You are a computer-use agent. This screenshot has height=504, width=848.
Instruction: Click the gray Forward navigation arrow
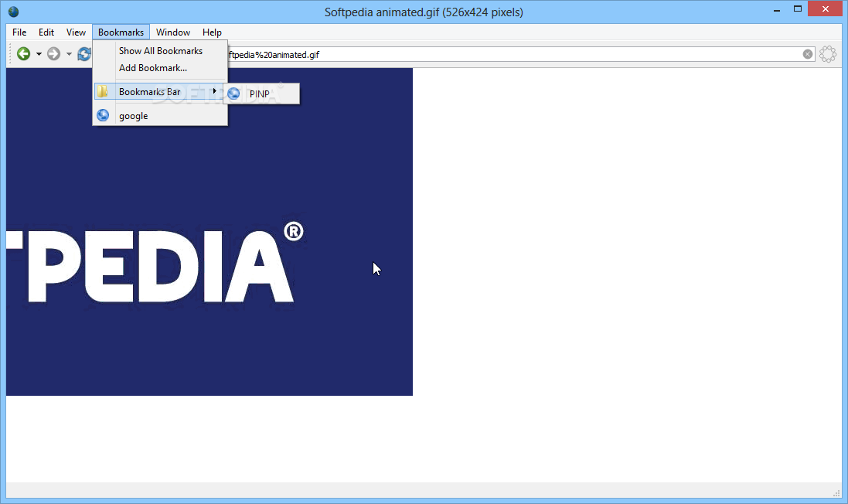pos(53,53)
